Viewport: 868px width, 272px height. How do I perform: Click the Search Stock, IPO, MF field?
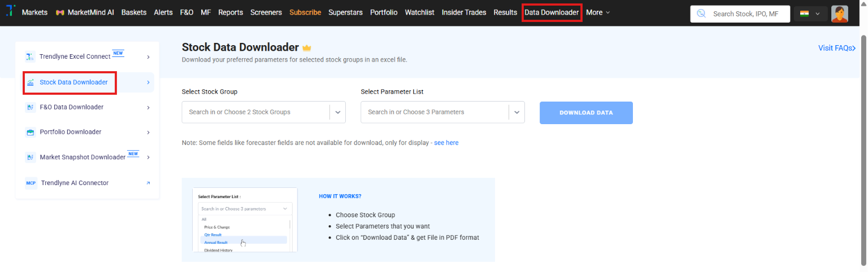point(740,14)
